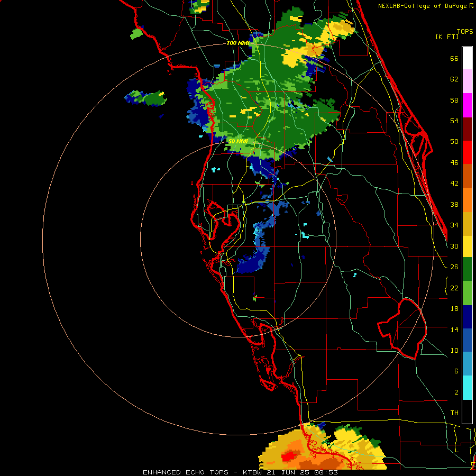Click the 66 value on the legend
This screenshot has width=476, height=476.
454,58
